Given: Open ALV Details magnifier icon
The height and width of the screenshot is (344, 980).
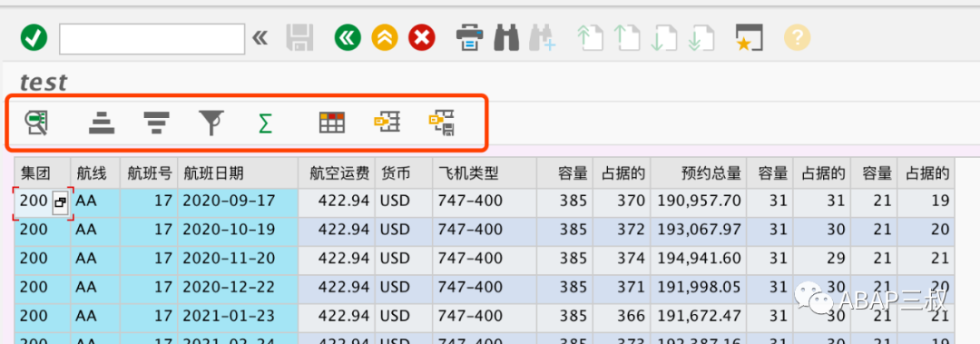Looking at the screenshot, I should coord(37,123).
